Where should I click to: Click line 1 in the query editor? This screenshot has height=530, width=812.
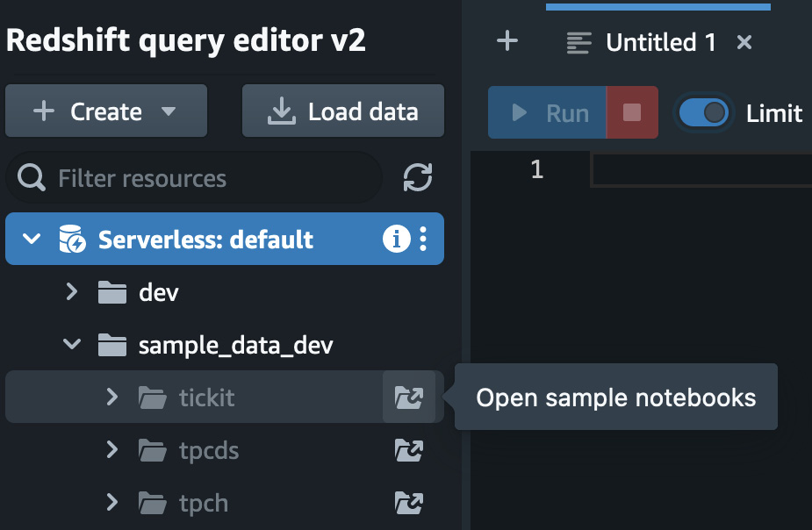(x=701, y=169)
